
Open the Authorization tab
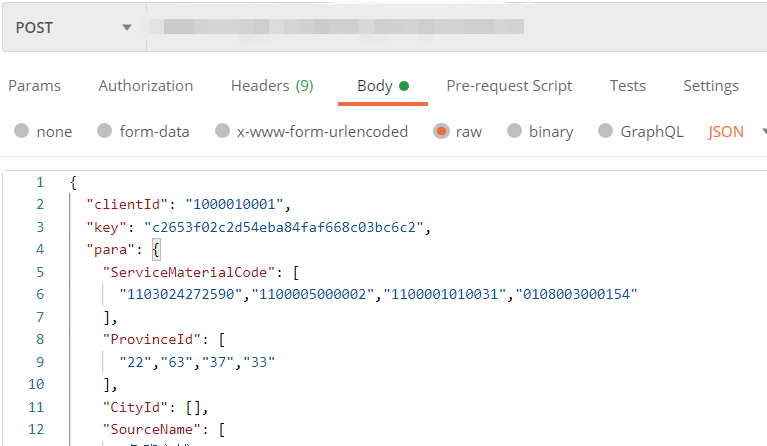coord(145,86)
